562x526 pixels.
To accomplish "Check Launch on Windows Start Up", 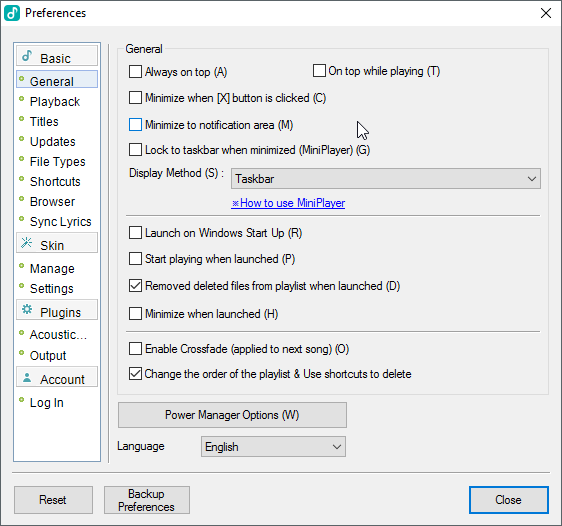I will 135,233.
